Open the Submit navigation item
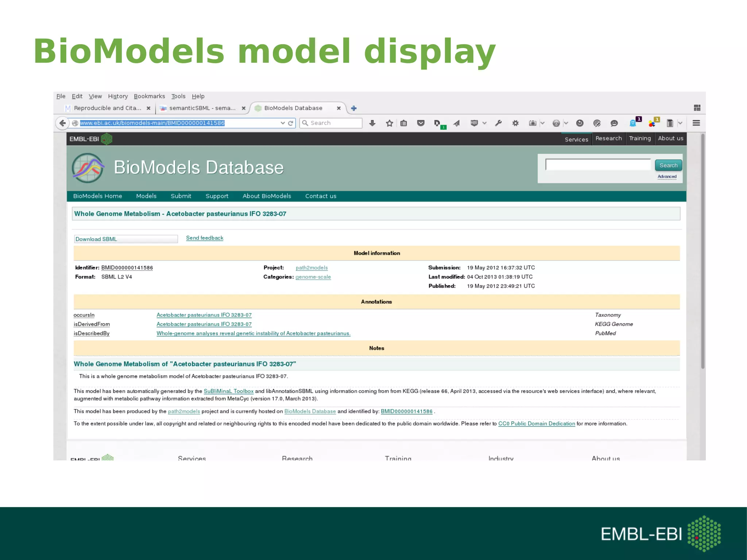Image resolution: width=747 pixels, height=560 pixels. click(x=181, y=196)
